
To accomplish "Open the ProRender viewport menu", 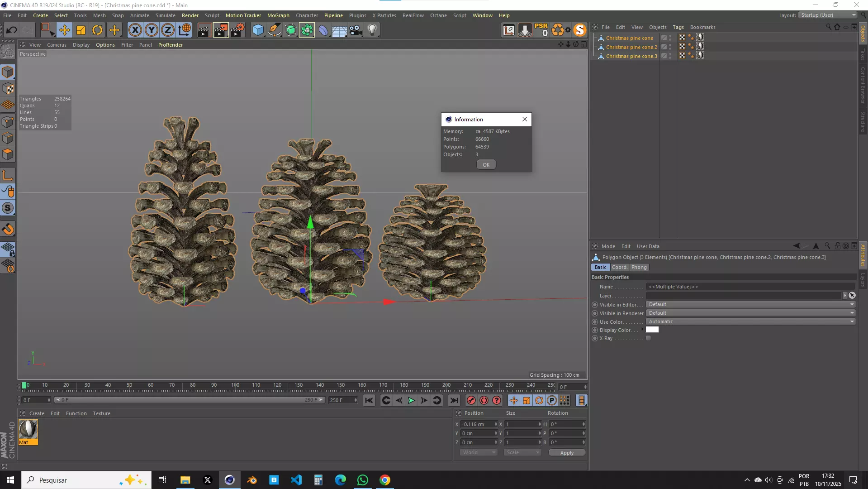I will tap(171, 45).
